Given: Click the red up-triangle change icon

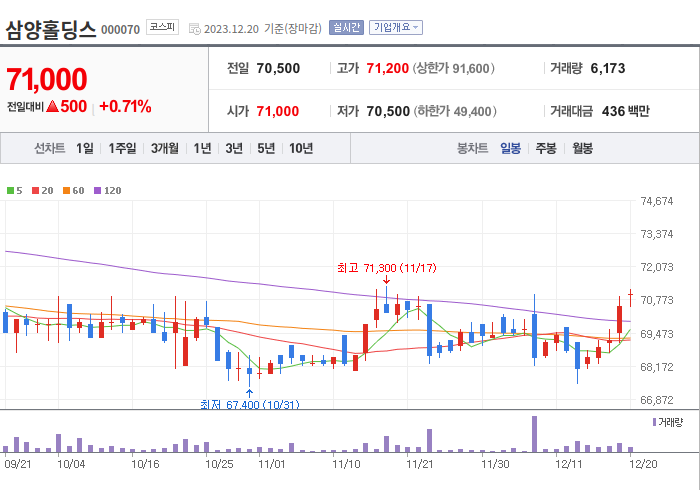Looking at the screenshot, I should pyautogui.click(x=53, y=106).
